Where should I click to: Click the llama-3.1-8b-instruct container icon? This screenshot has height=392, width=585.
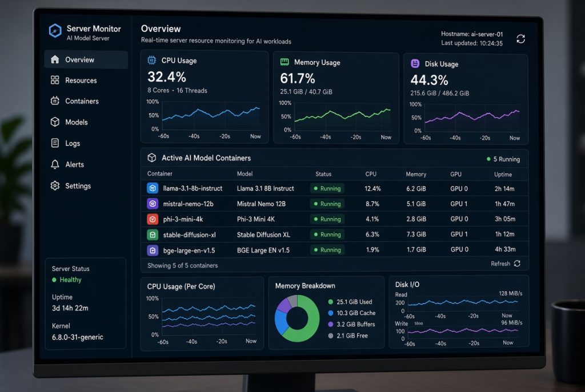click(153, 188)
